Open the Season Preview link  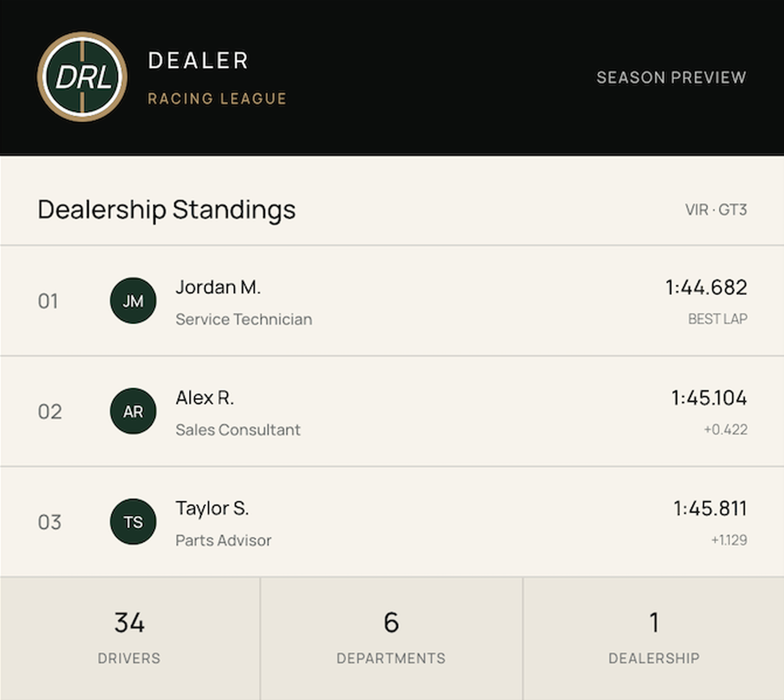click(x=671, y=77)
